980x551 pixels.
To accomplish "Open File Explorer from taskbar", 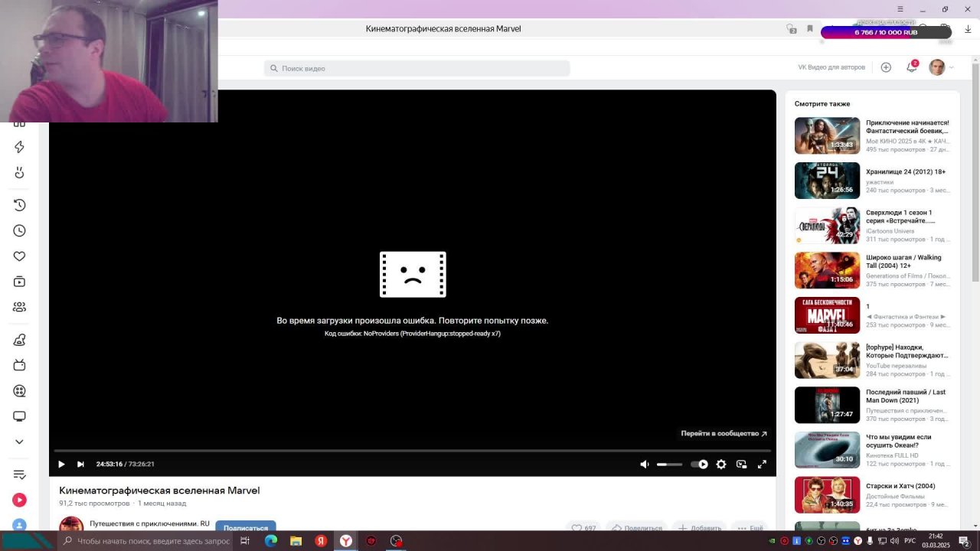I will [296, 541].
